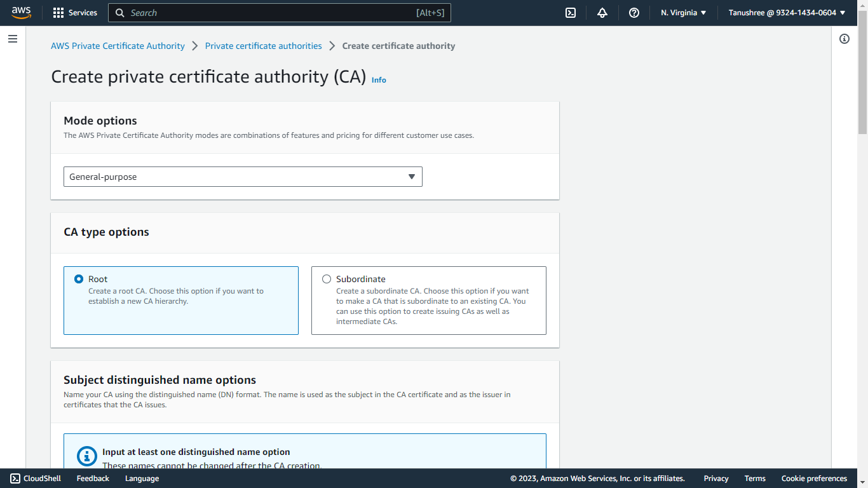
Task: Open Cookie preferences
Action: tap(814, 478)
